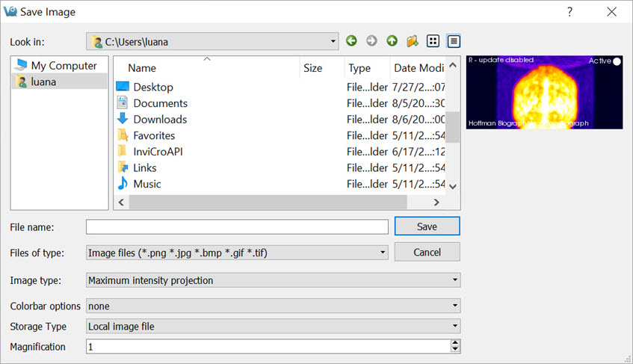Image resolution: width=633 pixels, height=364 pixels.
Task: Click the Documents folder icon
Action: (x=123, y=103)
